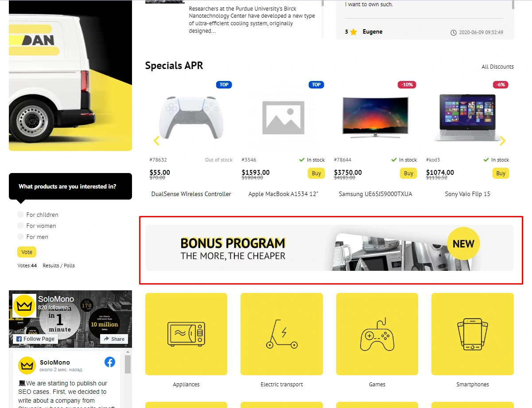Screen dimensions: 532x408
Task: Buy the Samsung UE65JS9000TXUA TV
Action: coord(408,173)
